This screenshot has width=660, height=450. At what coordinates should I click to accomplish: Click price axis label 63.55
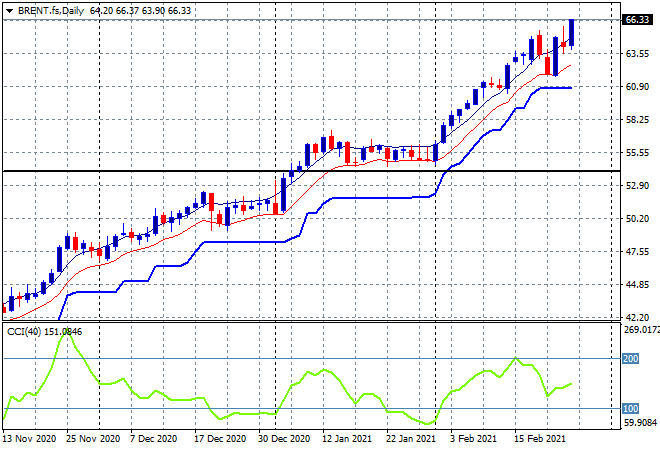pyautogui.click(x=637, y=54)
